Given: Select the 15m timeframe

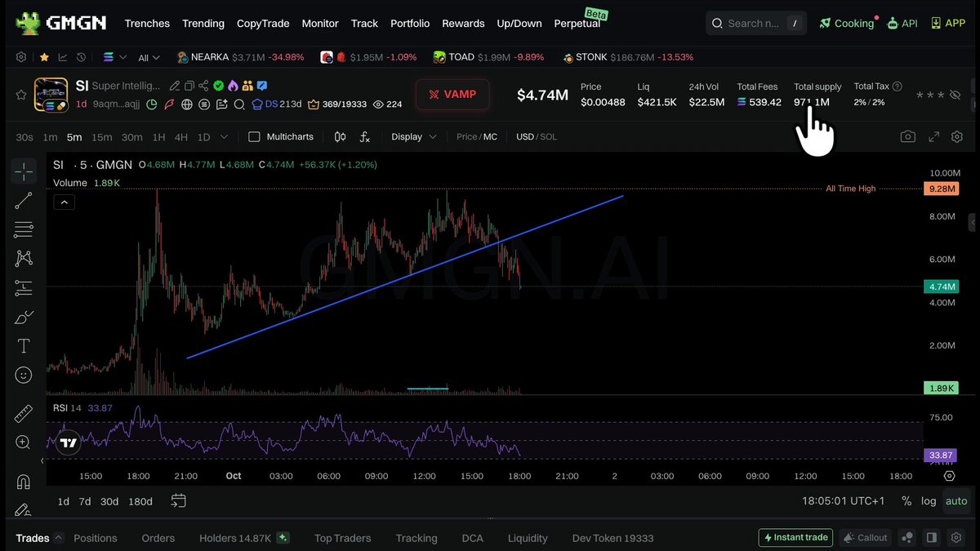Looking at the screenshot, I should click(102, 136).
